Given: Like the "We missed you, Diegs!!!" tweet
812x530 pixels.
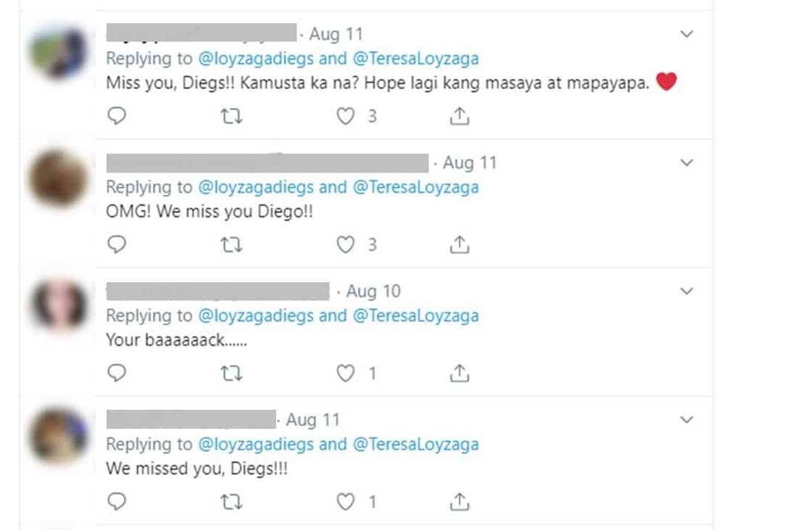Looking at the screenshot, I should 344,500.
